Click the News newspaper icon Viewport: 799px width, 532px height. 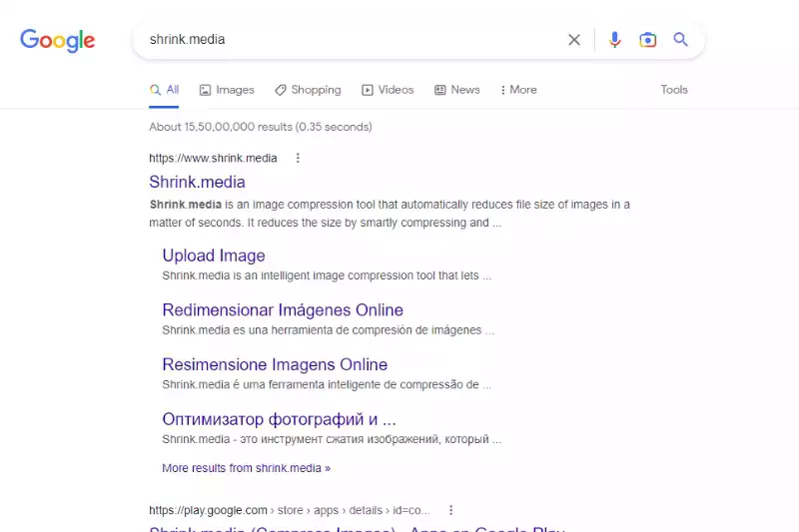(x=440, y=90)
